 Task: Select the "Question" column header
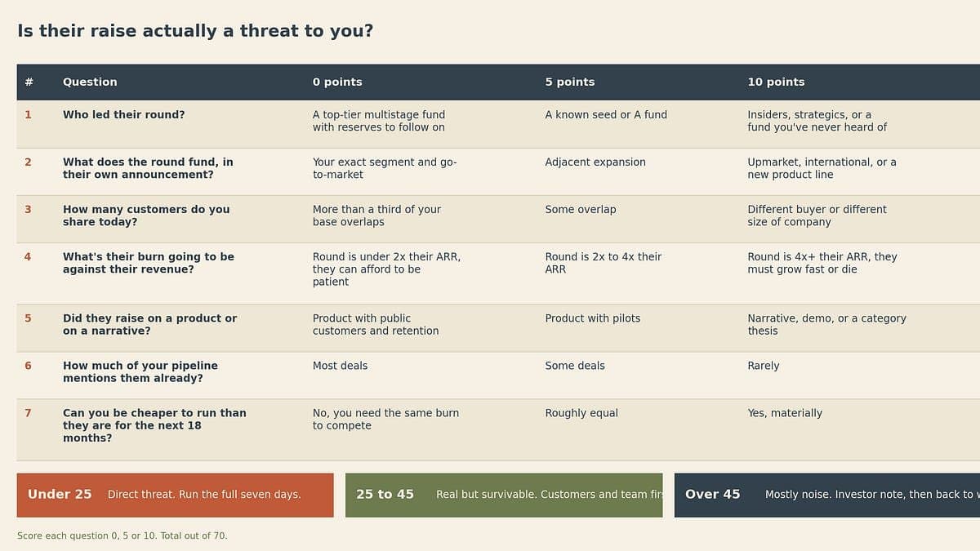(90, 82)
